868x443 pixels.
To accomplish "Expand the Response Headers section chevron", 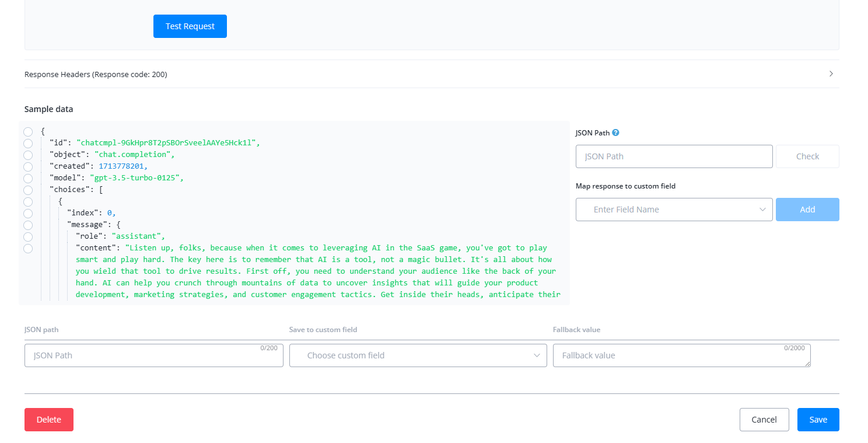I will pos(831,74).
